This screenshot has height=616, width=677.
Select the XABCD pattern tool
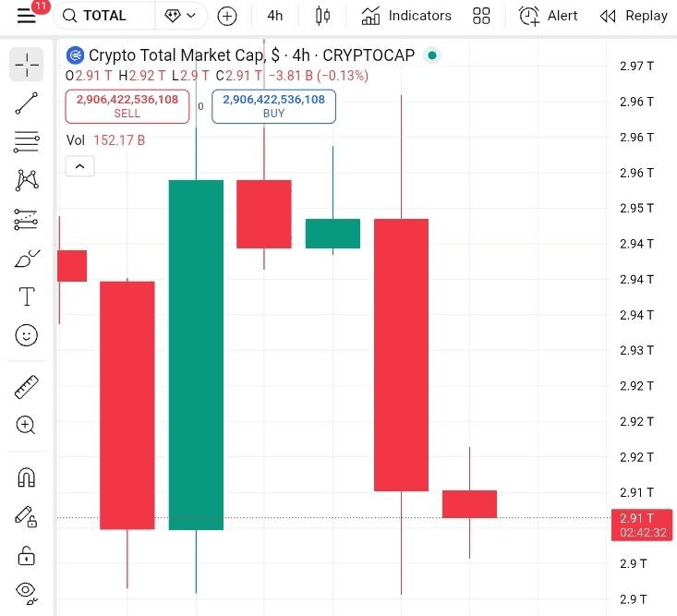pos(27,180)
